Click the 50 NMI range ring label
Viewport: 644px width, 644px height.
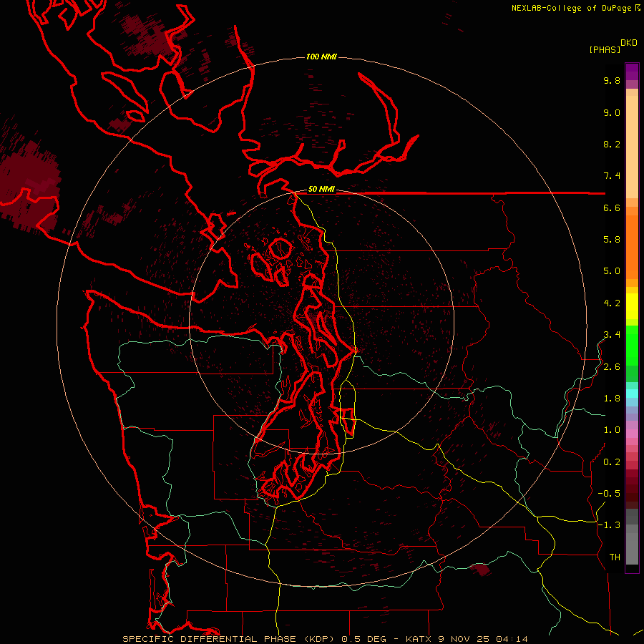click(321, 189)
